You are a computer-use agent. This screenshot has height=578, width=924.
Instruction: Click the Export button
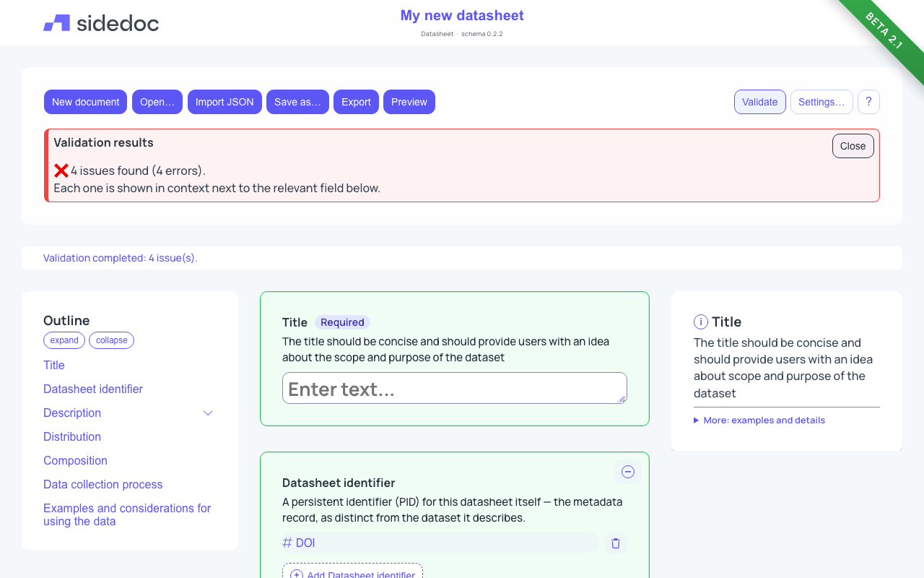[356, 102]
